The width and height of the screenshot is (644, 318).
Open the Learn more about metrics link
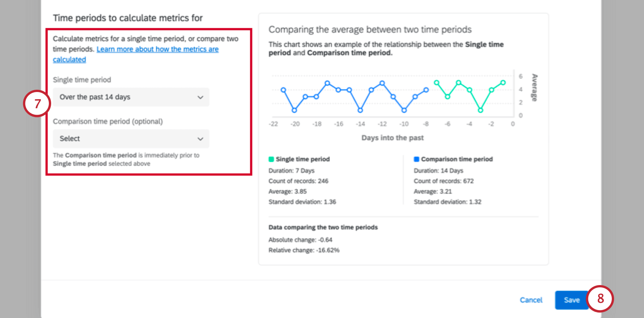158,49
